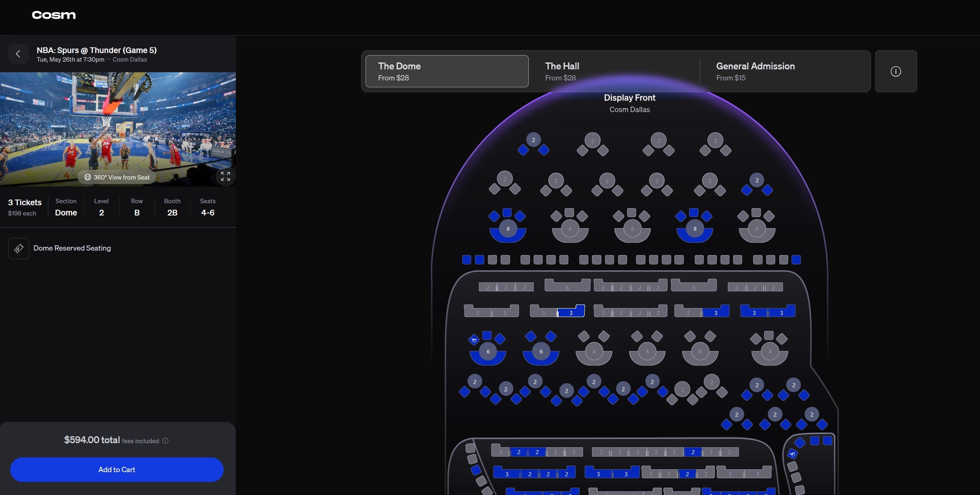This screenshot has height=495, width=980.
Task: Click the "3 Tickets" label
Action: [x=25, y=202]
